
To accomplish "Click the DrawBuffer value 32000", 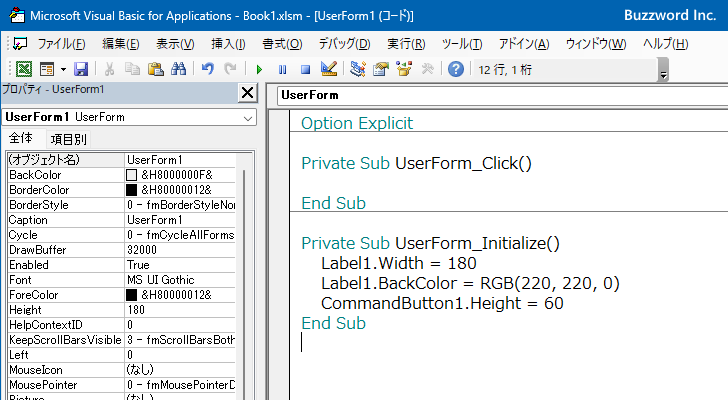I will (x=180, y=250).
